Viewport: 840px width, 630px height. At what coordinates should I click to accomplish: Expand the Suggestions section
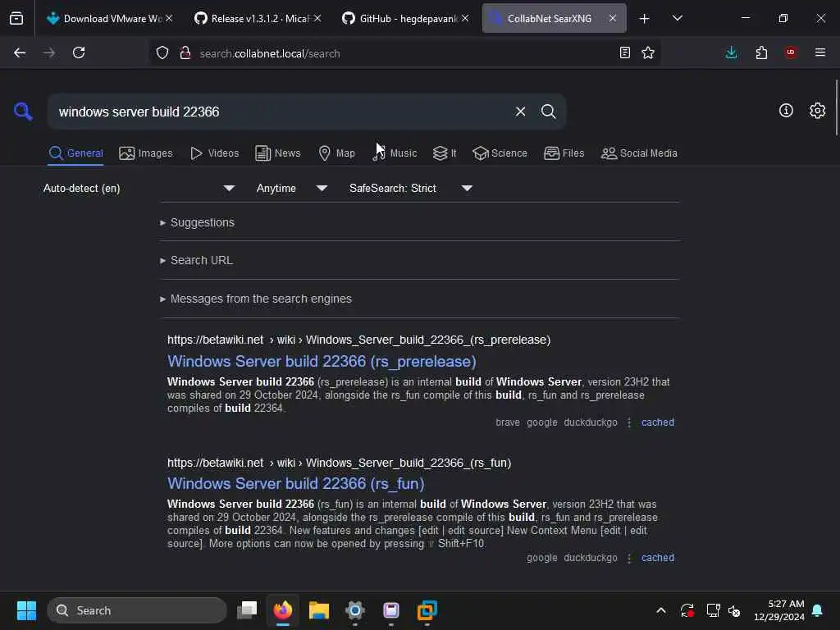tap(197, 222)
